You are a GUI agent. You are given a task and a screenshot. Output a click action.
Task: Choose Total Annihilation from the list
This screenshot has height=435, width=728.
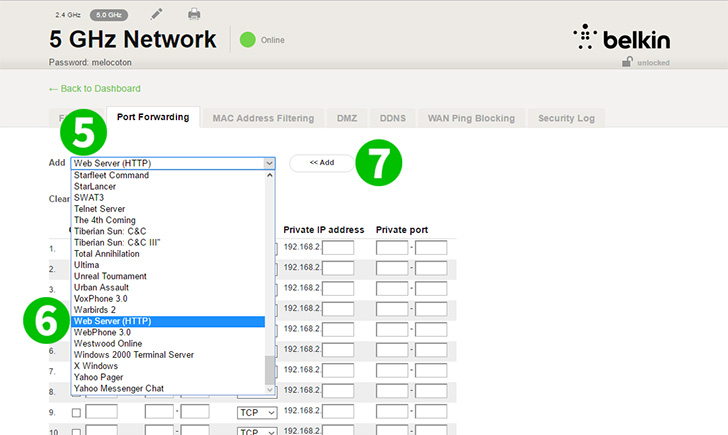click(168, 254)
